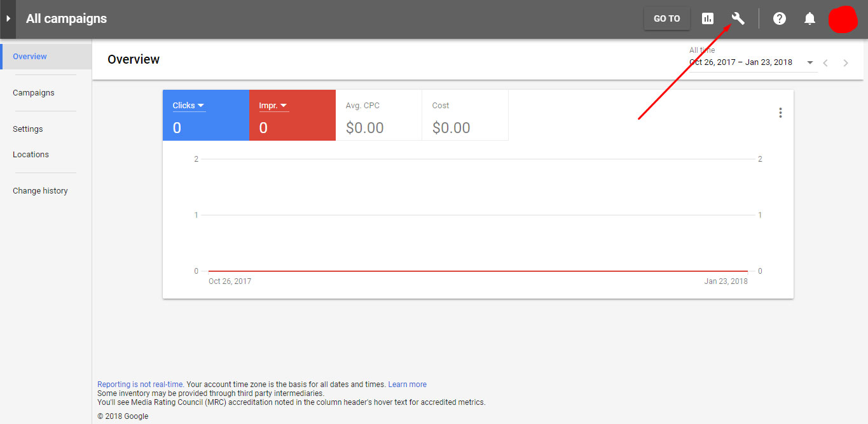Open the Clicks metric dropdown
This screenshot has width=868, height=424.
click(x=189, y=106)
